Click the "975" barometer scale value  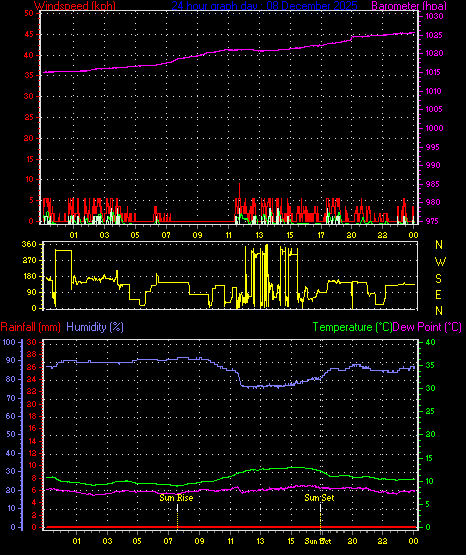coord(433,221)
